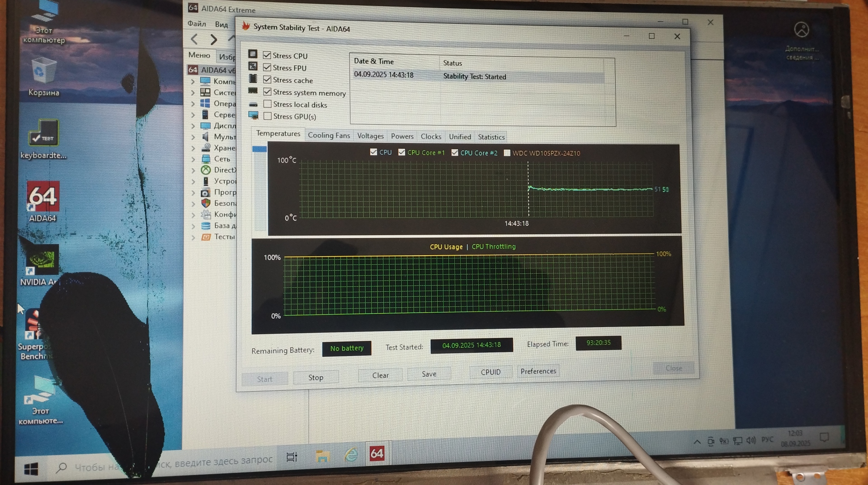Expand the Тесты tree node

click(x=193, y=237)
